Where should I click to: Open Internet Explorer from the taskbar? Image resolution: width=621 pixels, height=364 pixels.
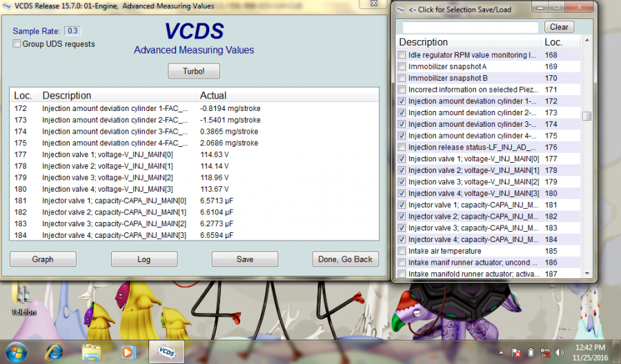point(54,352)
